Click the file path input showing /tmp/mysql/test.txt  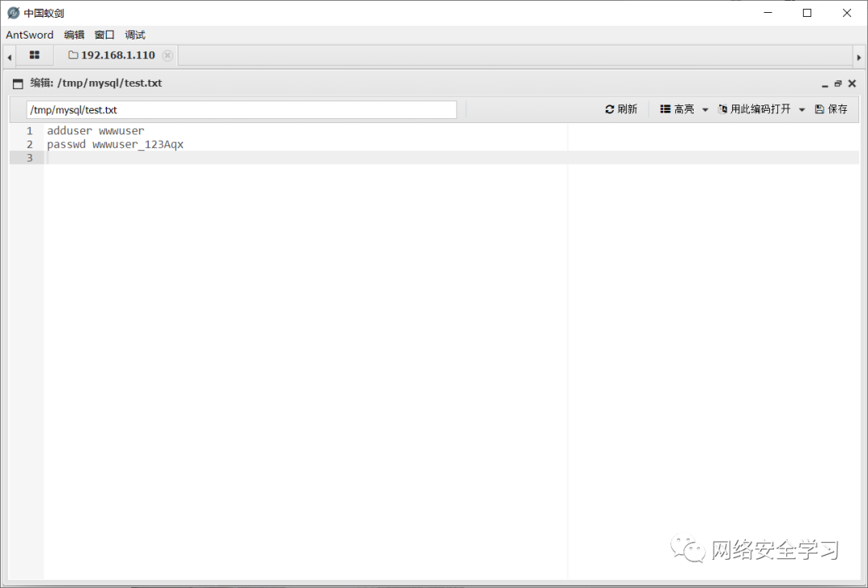click(241, 109)
